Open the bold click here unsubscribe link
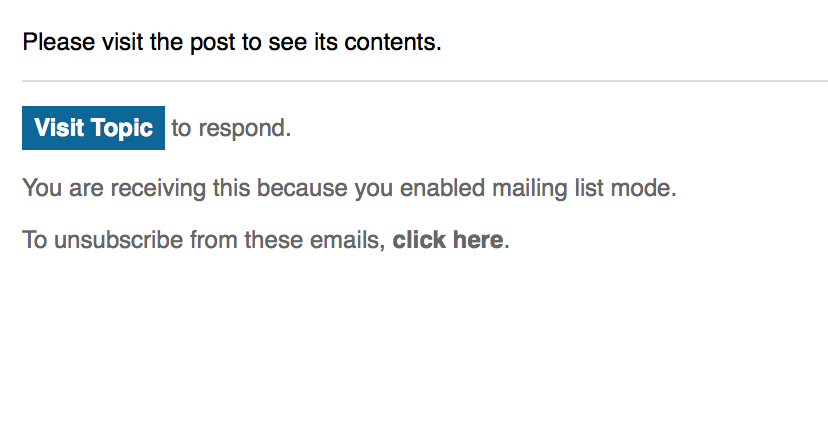Image resolution: width=828 pixels, height=434 pixels. point(447,240)
